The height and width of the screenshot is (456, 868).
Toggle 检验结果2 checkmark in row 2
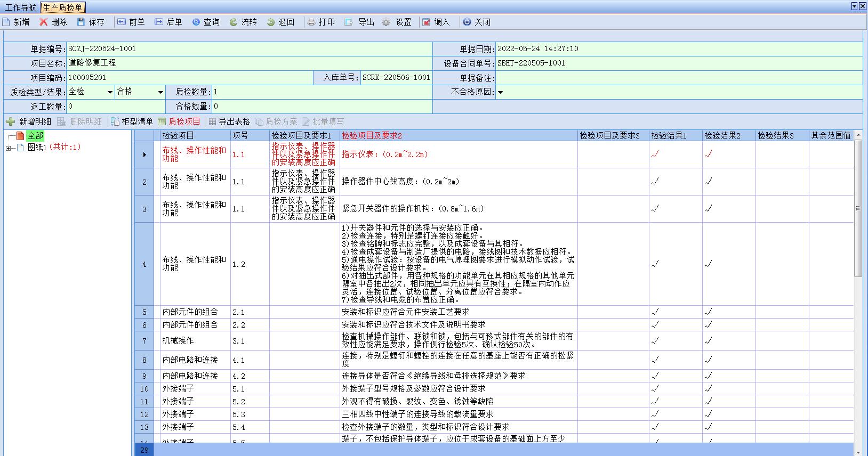click(708, 181)
